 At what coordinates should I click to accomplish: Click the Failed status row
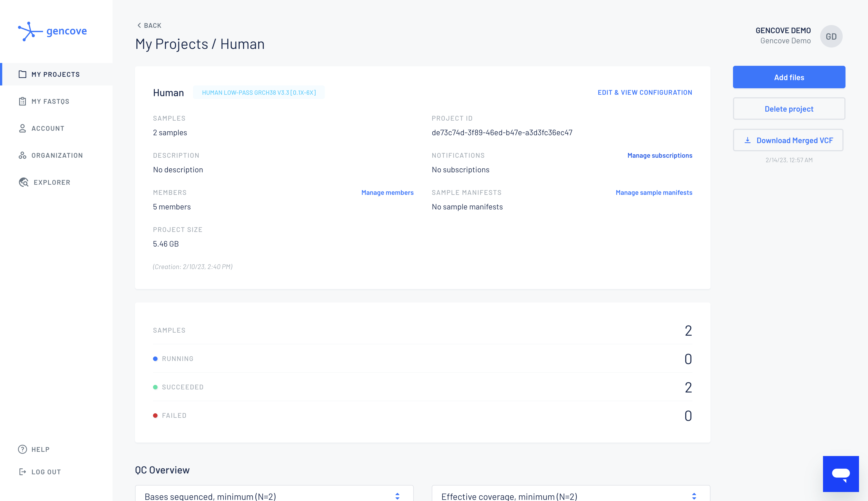pyautogui.click(x=423, y=416)
